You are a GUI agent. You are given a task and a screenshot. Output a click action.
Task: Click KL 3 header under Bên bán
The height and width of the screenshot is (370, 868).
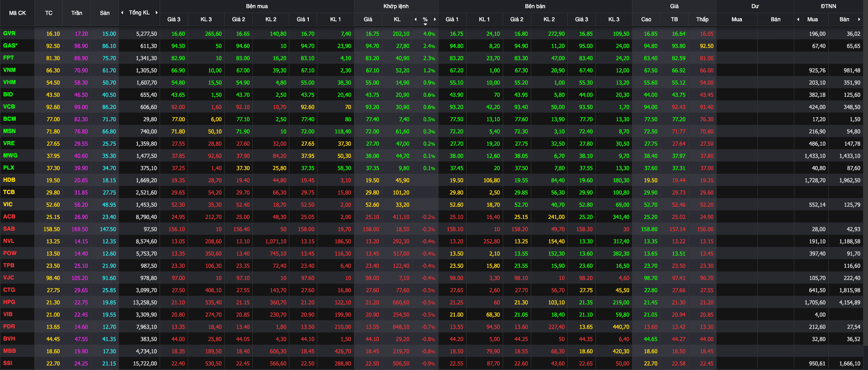pos(614,19)
